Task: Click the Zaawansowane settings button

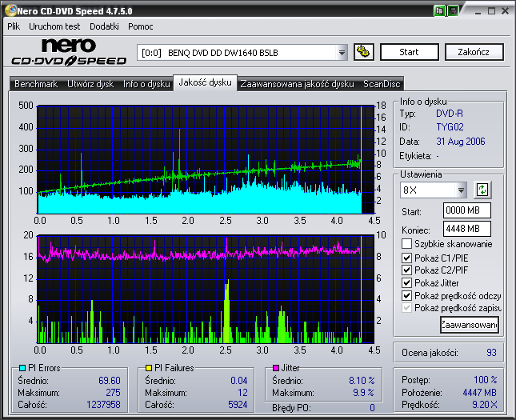Action: pyautogui.click(x=470, y=325)
